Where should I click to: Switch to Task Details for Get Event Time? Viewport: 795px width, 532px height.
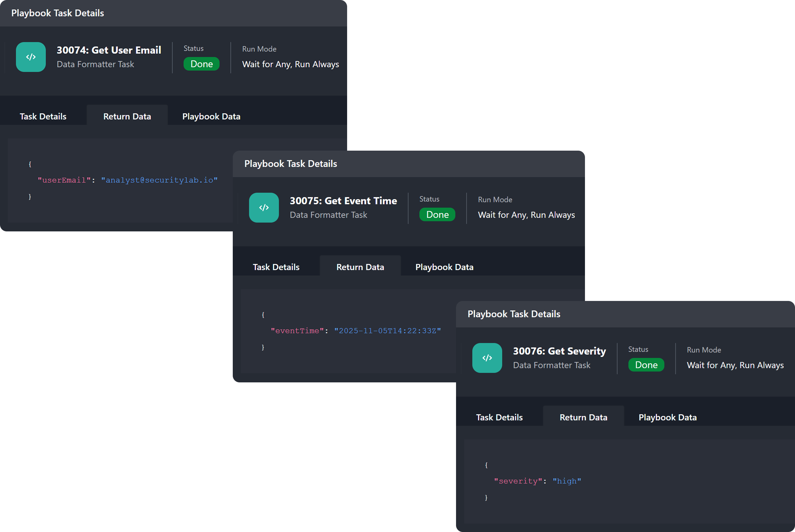pyautogui.click(x=276, y=267)
